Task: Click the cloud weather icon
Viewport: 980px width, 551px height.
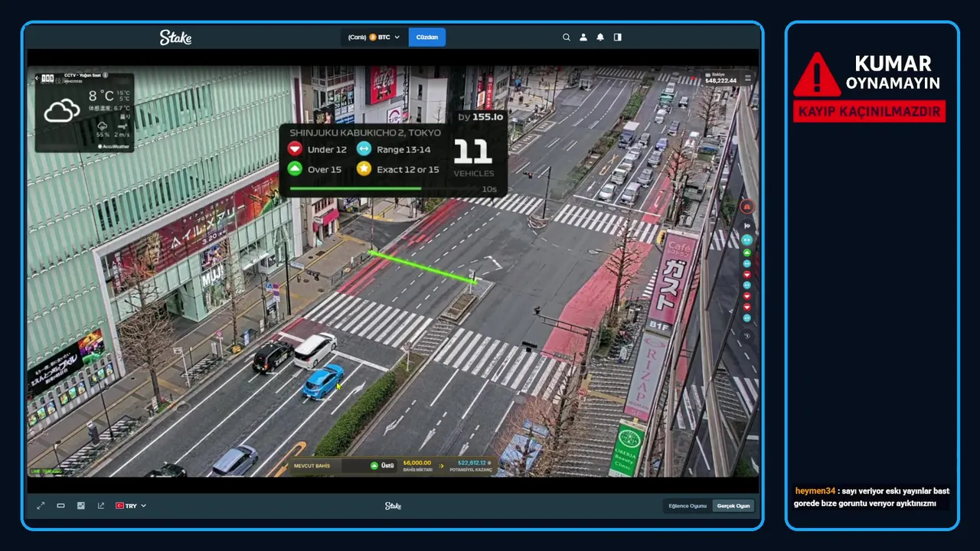Action: pos(62,111)
